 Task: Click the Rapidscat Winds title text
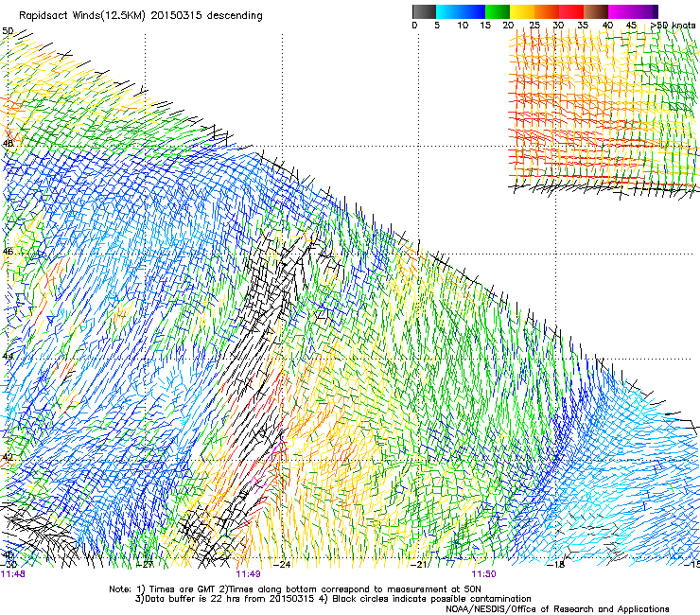[x=141, y=16]
